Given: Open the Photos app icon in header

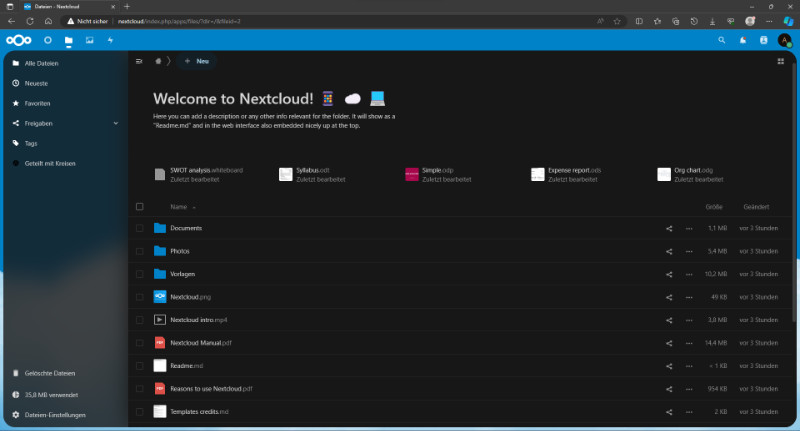Looking at the screenshot, I should pyautogui.click(x=90, y=40).
